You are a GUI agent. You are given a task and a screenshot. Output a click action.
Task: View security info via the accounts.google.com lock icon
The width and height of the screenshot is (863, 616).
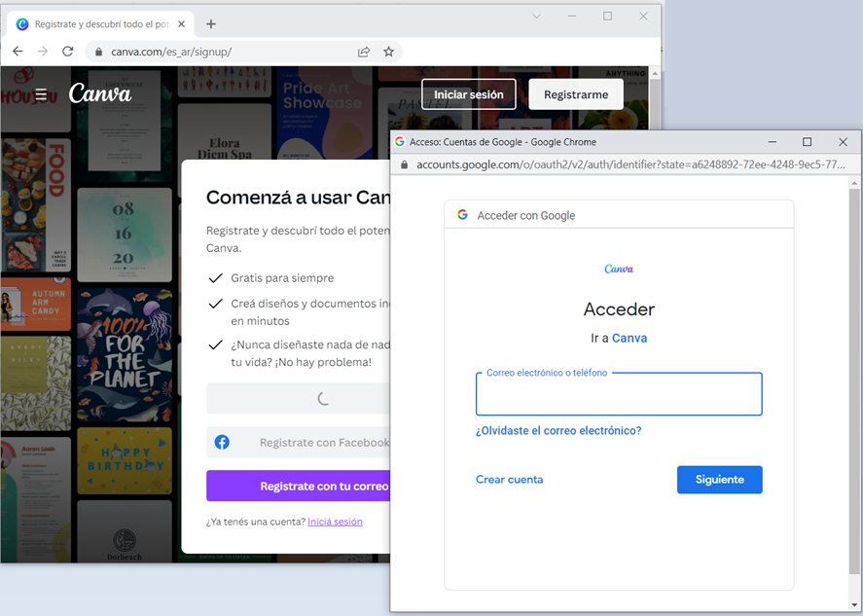tap(405, 164)
